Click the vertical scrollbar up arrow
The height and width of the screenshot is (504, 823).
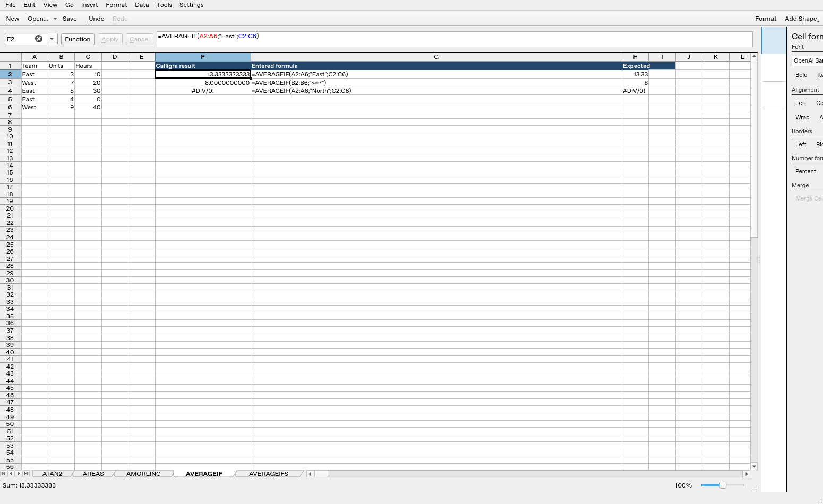point(754,56)
